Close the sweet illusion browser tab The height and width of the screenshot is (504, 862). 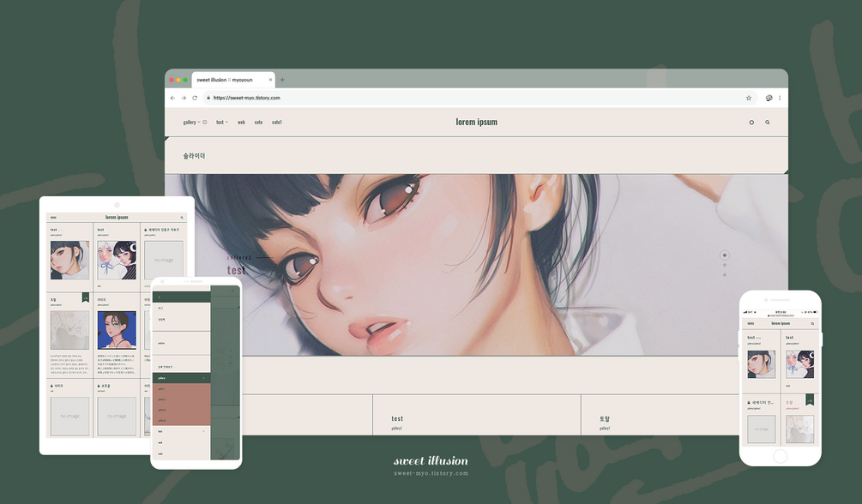(270, 80)
